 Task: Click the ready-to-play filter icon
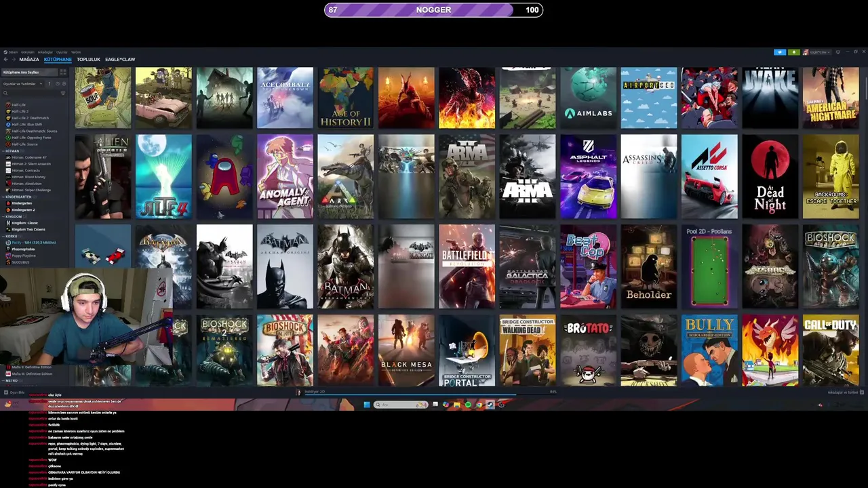tap(64, 84)
